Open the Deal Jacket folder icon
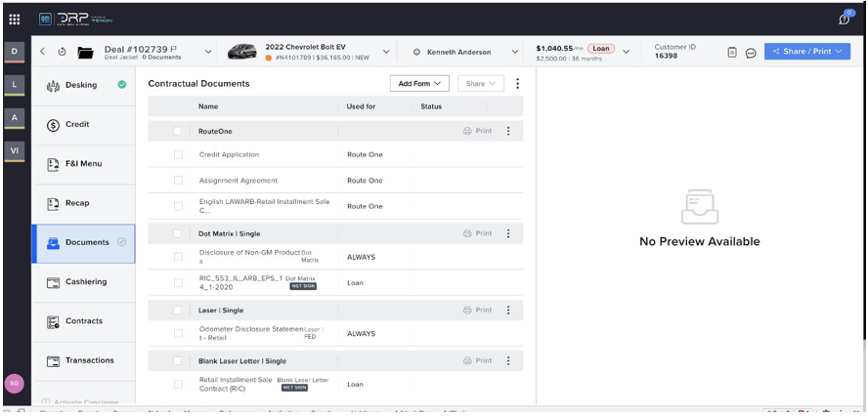 click(x=85, y=53)
